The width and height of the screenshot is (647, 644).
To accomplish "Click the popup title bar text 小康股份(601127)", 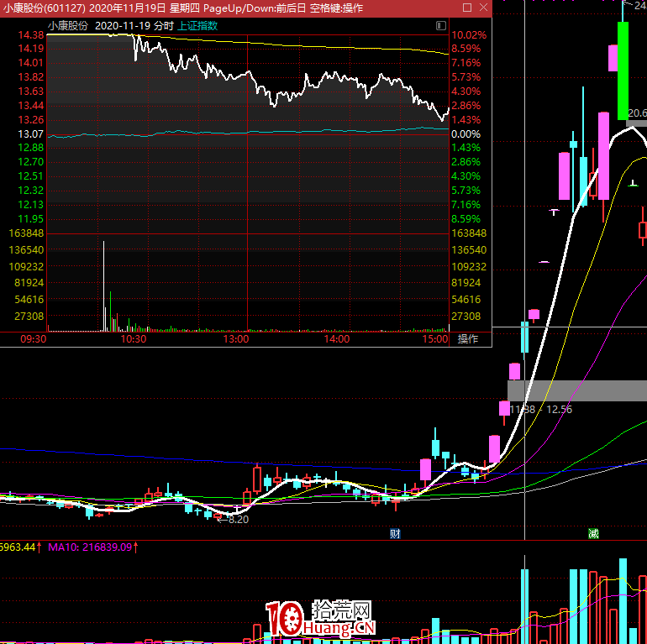I will click(45, 8).
